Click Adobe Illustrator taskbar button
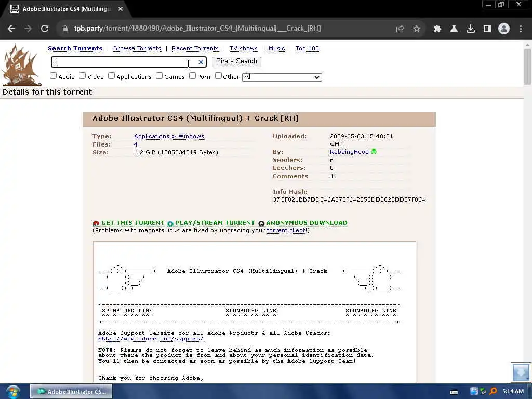This screenshot has height=399, width=532. click(x=71, y=392)
